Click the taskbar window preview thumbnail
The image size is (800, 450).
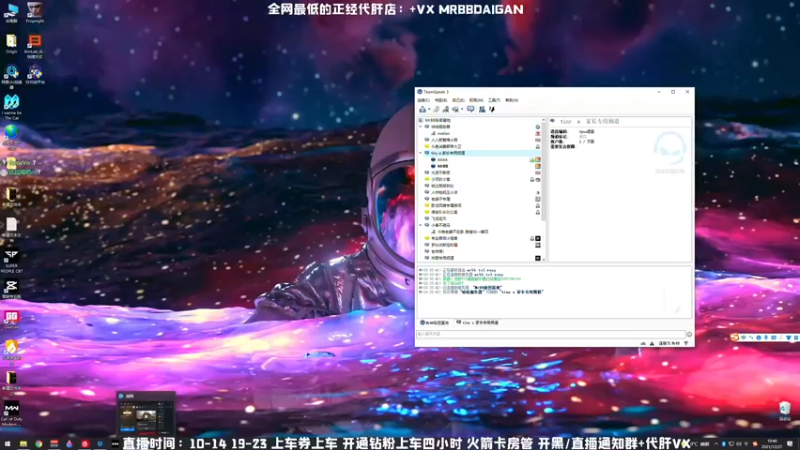tap(146, 415)
